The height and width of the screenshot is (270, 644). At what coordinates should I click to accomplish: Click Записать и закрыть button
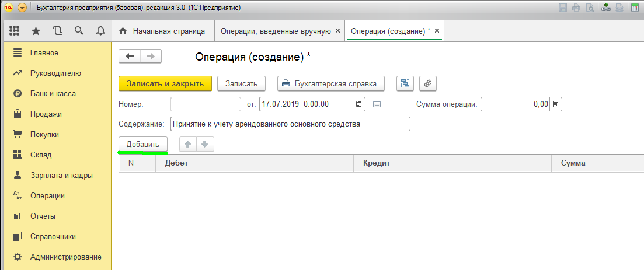point(165,83)
